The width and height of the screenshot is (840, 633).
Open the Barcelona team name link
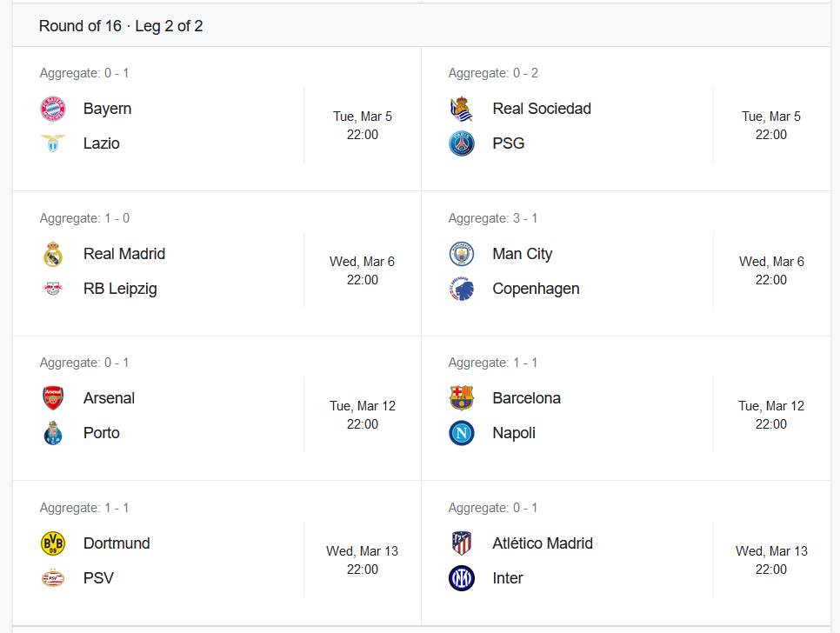527,398
